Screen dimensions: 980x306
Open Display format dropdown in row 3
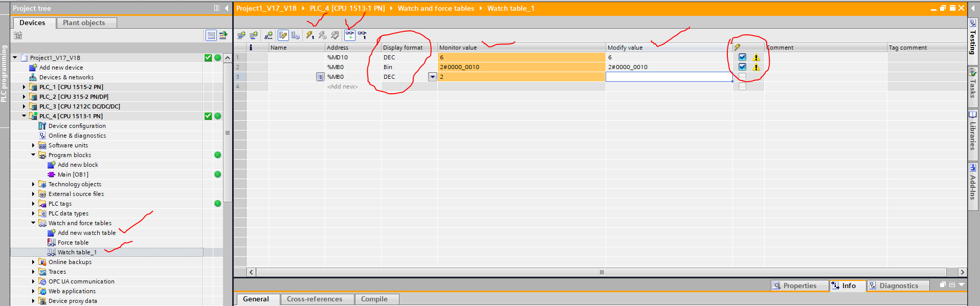pos(432,77)
